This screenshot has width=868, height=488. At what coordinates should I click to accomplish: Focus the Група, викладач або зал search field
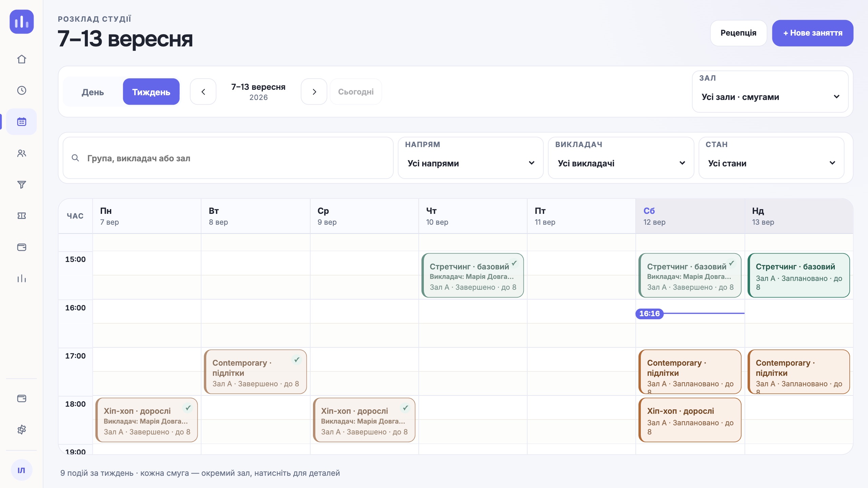(x=228, y=158)
